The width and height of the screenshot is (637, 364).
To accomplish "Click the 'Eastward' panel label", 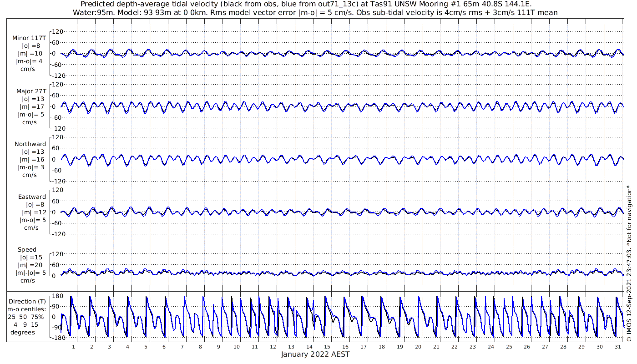I will 32,197.
